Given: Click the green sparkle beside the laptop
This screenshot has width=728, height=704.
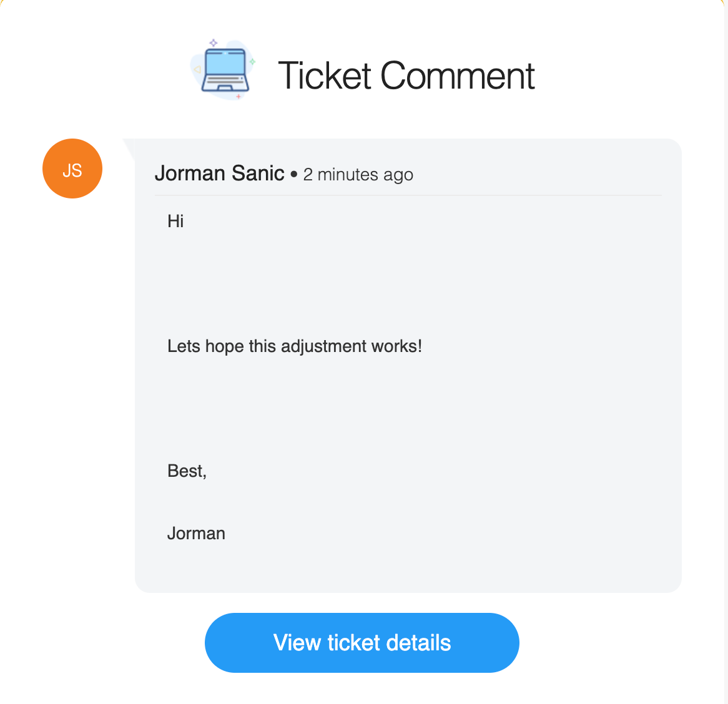Looking at the screenshot, I should click(x=252, y=61).
